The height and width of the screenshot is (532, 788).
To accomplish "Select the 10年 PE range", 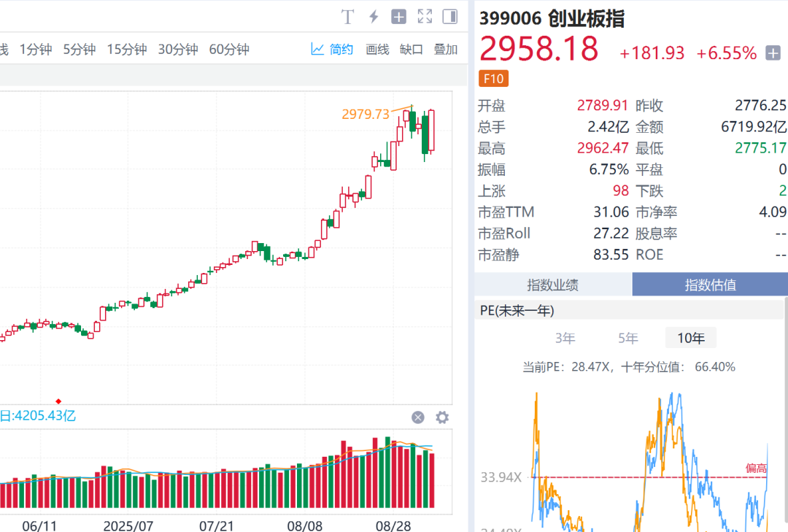I will click(690, 338).
